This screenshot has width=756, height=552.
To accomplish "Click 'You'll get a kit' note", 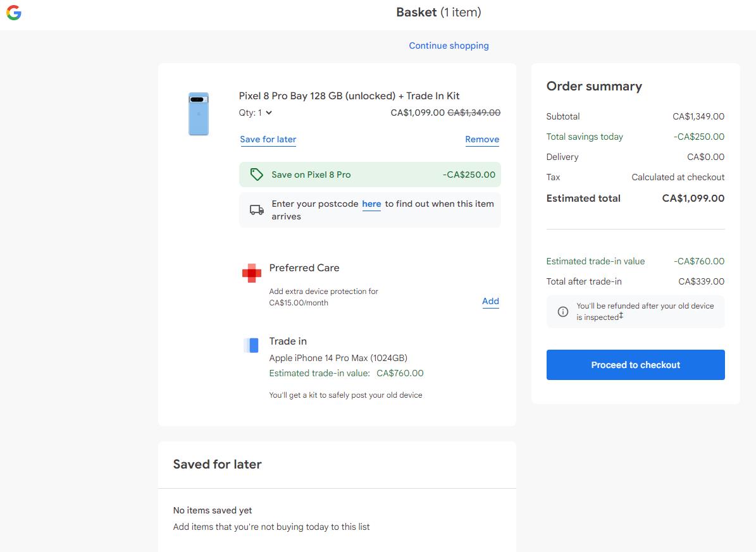I will point(345,395).
